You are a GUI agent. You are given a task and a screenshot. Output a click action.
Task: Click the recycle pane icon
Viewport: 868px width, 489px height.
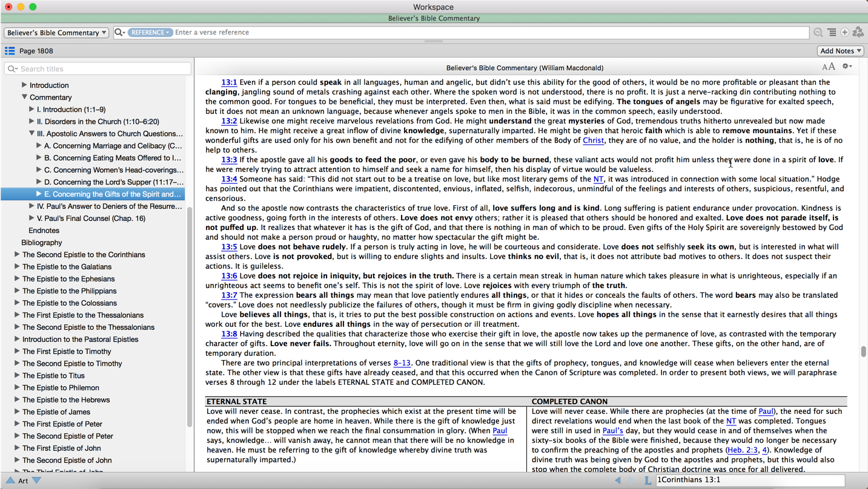pos(858,32)
